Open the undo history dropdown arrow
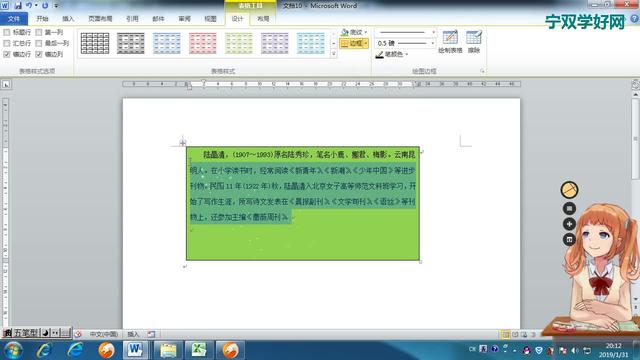 [x=36, y=5]
